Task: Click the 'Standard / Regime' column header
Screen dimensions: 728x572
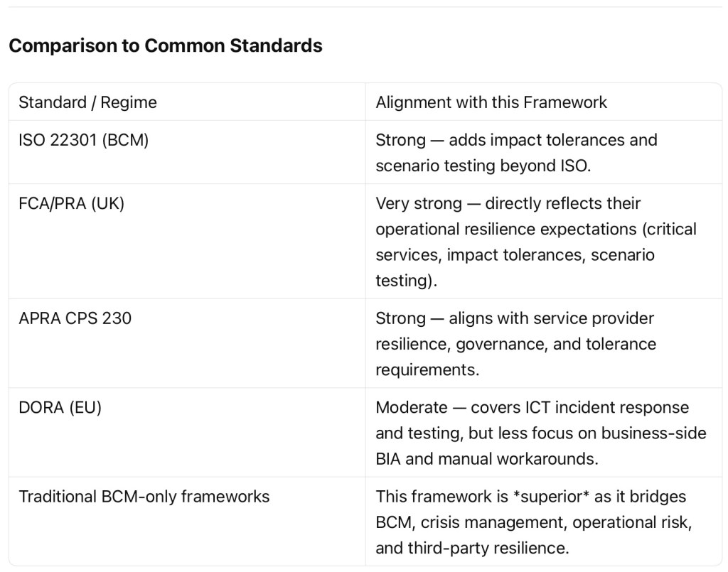Action: [87, 102]
